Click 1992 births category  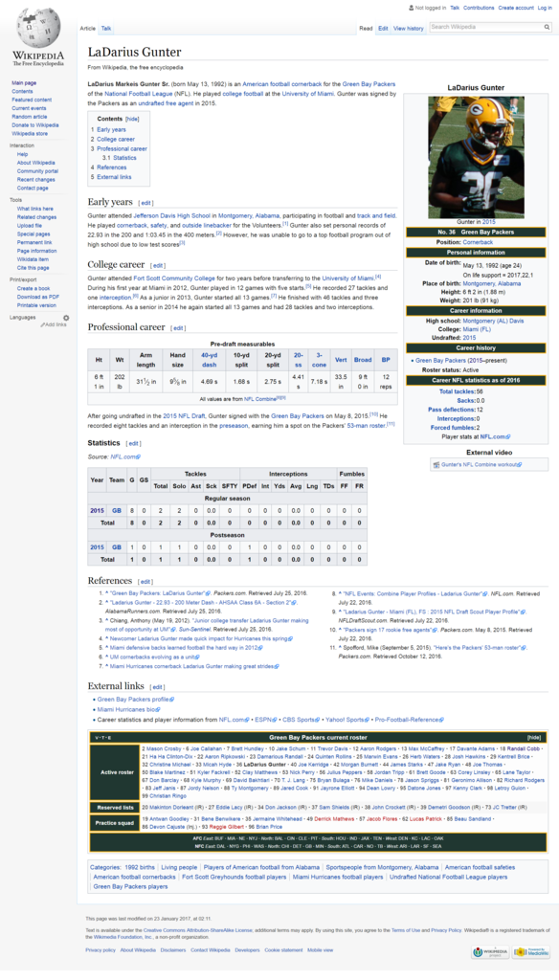(140, 867)
